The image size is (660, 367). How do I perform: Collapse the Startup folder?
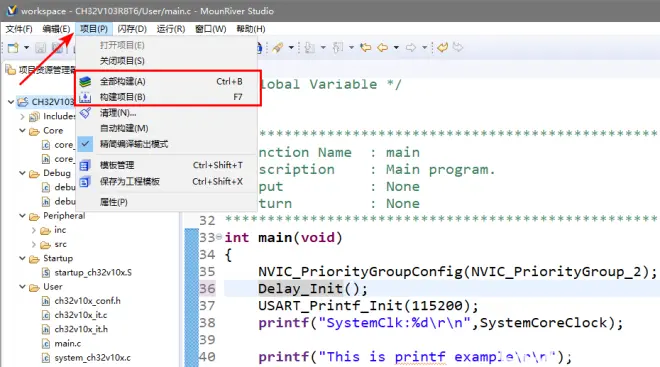click(x=22, y=258)
